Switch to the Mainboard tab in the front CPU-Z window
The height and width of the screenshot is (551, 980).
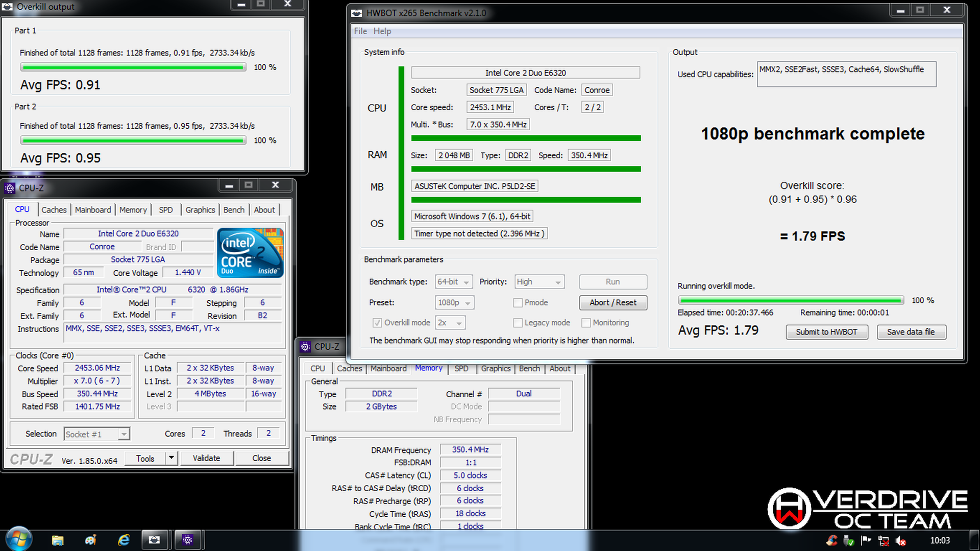tap(93, 210)
